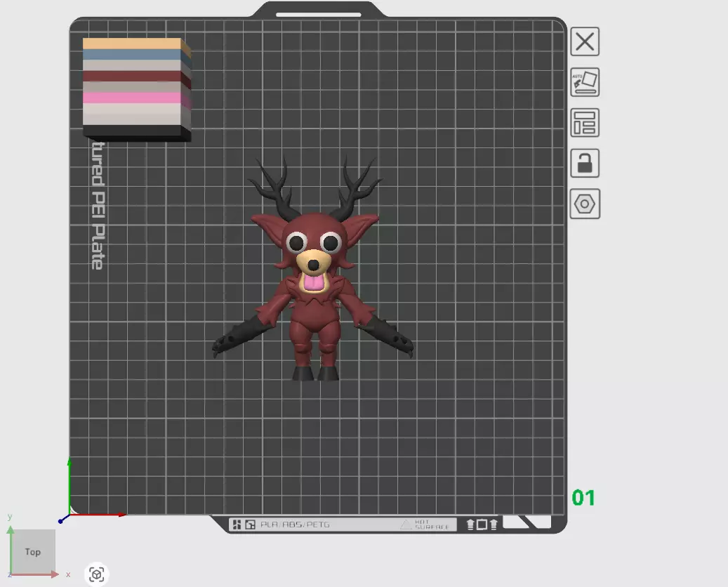
Task: Remove the plate with the X icon
Action: 585,42
